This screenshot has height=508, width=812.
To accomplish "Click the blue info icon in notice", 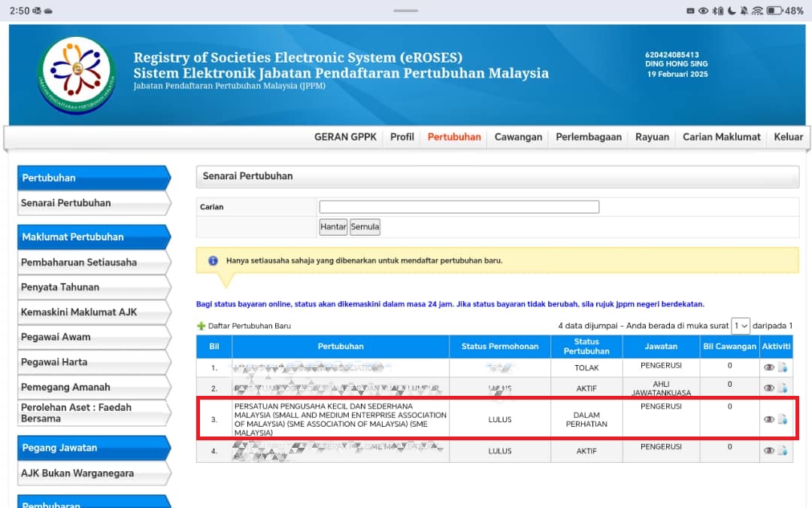I will pyautogui.click(x=213, y=260).
